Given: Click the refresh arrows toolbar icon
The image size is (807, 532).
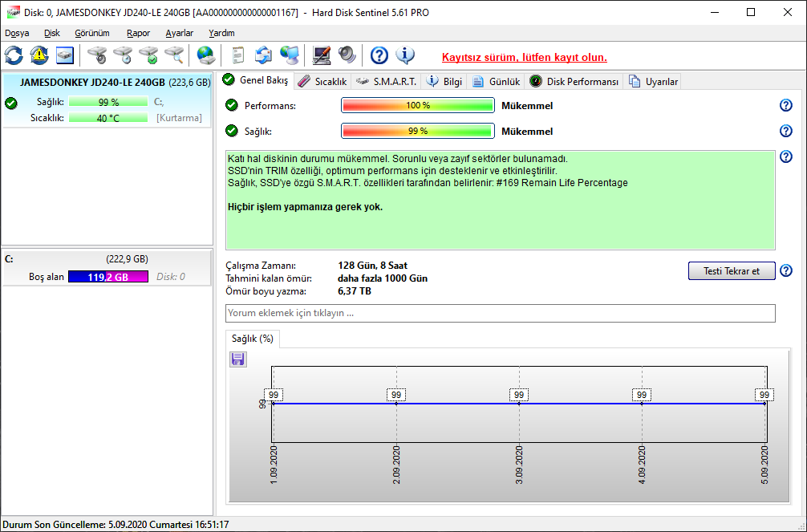Looking at the screenshot, I should click(x=14, y=55).
